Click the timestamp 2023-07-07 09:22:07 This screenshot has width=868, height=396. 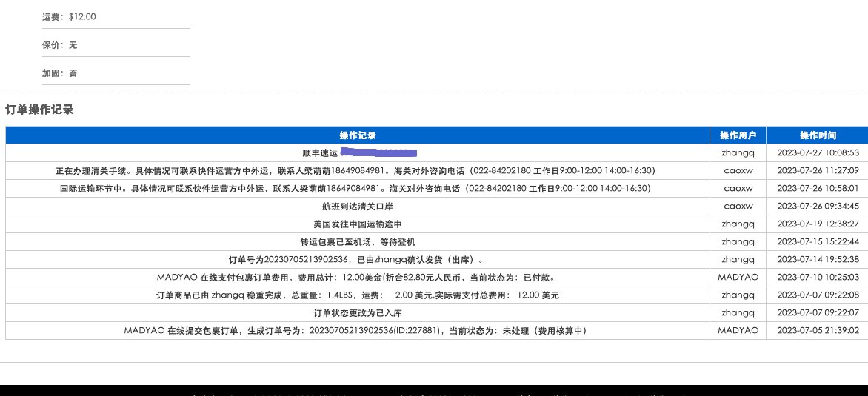(818, 312)
